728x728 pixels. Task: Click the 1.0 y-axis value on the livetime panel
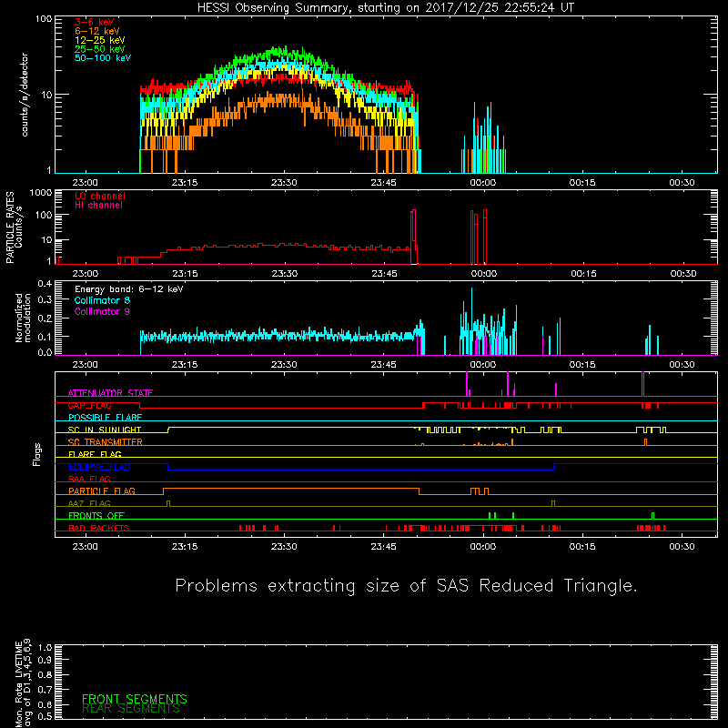pos(45,648)
